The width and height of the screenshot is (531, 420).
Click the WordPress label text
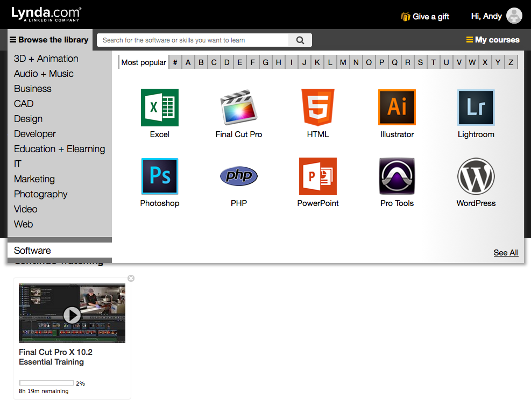(x=476, y=203)
